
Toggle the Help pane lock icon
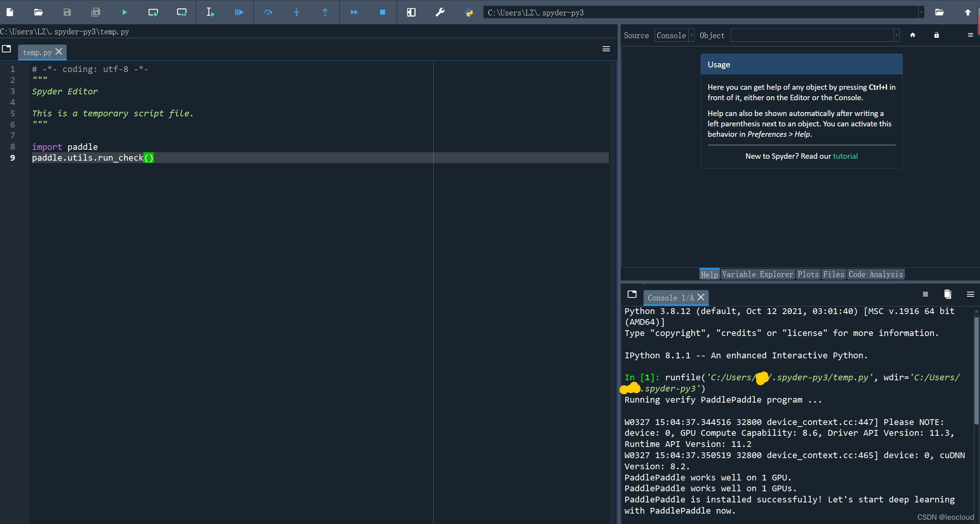click(x=936, y=35)
